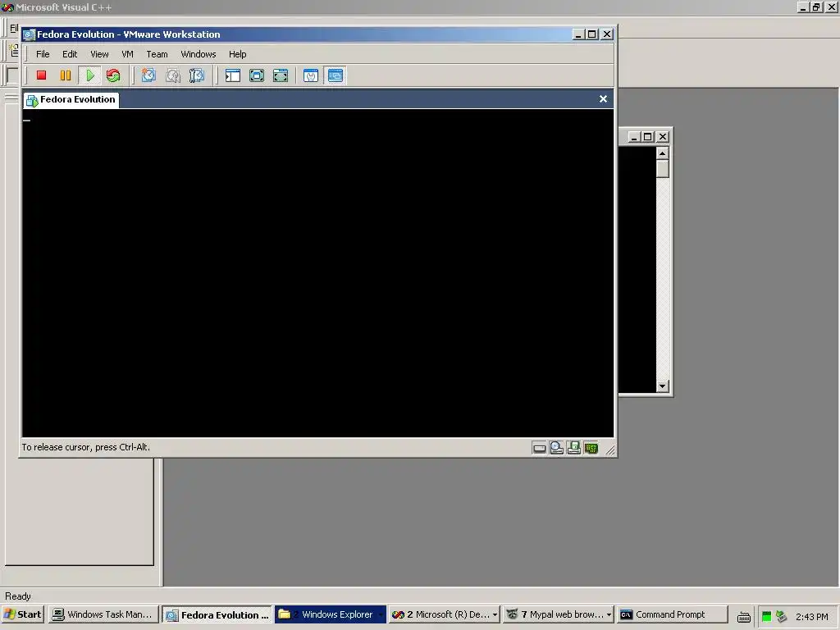840x630 pixels.
Task: Take a snapshot of the virtual machine
Action: (148, 75)
